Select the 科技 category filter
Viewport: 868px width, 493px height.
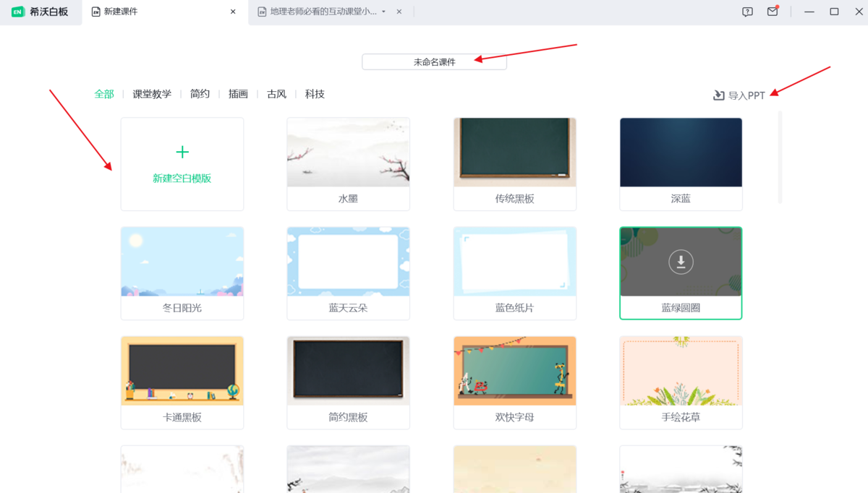[315, 94]
